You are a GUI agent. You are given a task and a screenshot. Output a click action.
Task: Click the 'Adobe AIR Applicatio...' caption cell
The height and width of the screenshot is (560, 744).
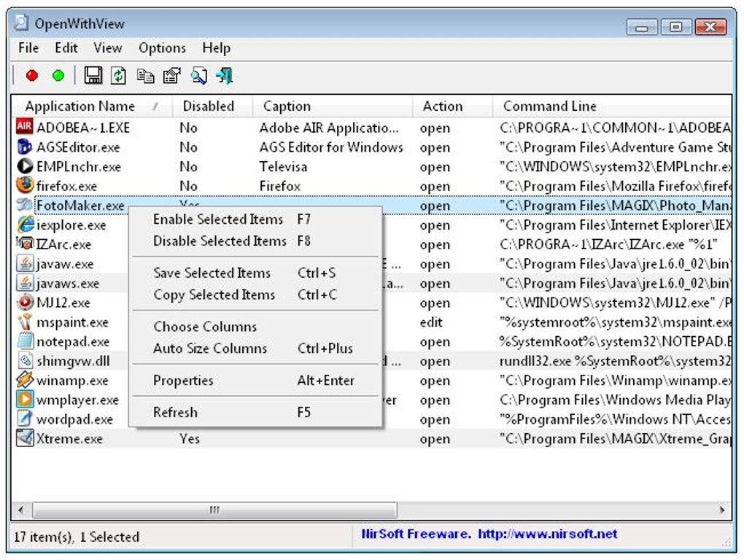[329, 128]
